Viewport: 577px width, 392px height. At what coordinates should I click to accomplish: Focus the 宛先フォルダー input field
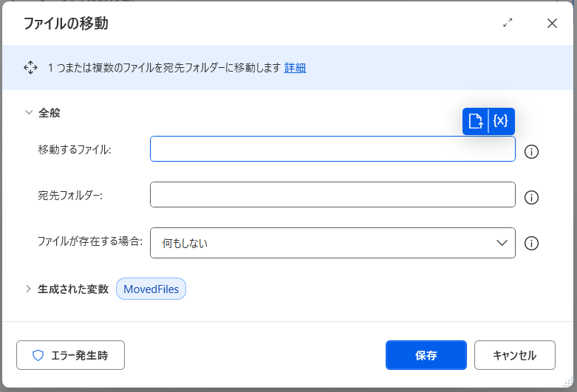point(332,195)
